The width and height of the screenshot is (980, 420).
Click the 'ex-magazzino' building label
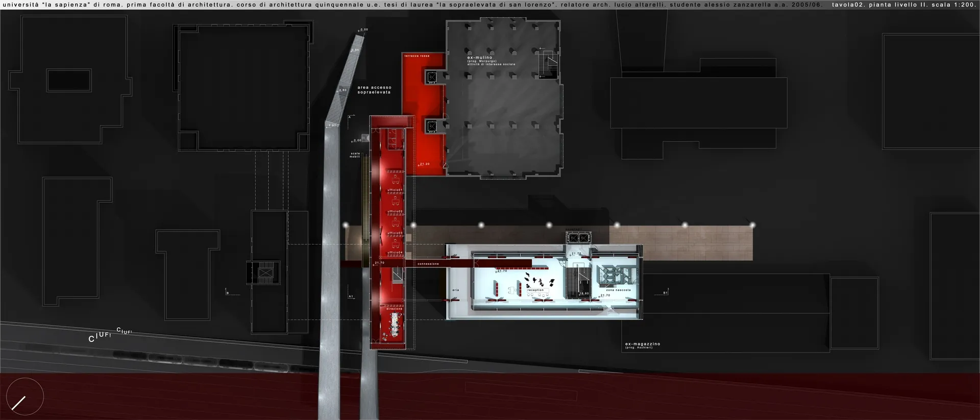(x=643, y=344)
